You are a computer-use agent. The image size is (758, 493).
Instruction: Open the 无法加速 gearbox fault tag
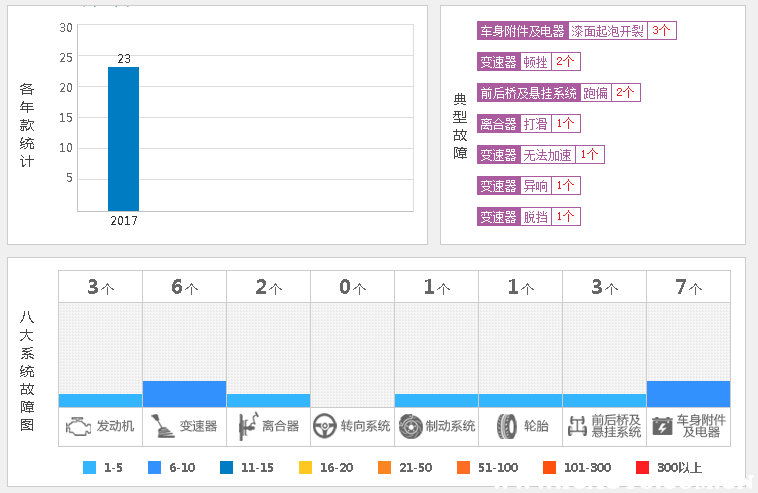(547, 155)
